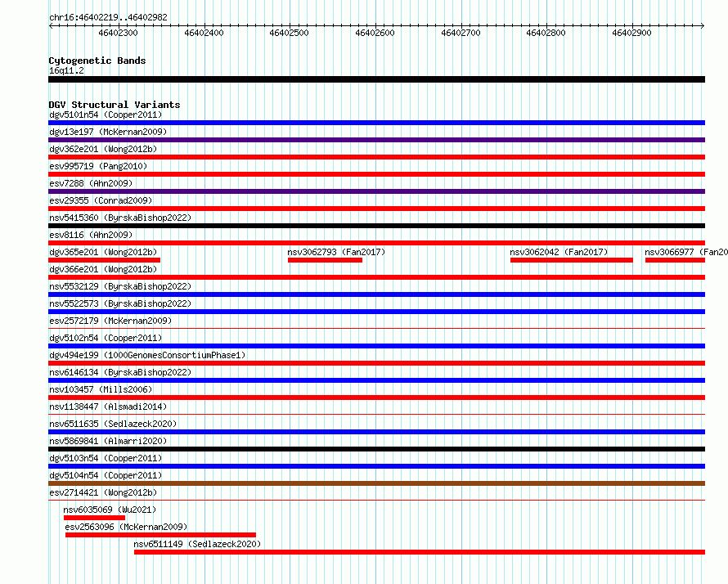Image resolution: width=728 pixels, height=584 pixels.
Task: Select the 16q11.2 band label
Action: 66,70
